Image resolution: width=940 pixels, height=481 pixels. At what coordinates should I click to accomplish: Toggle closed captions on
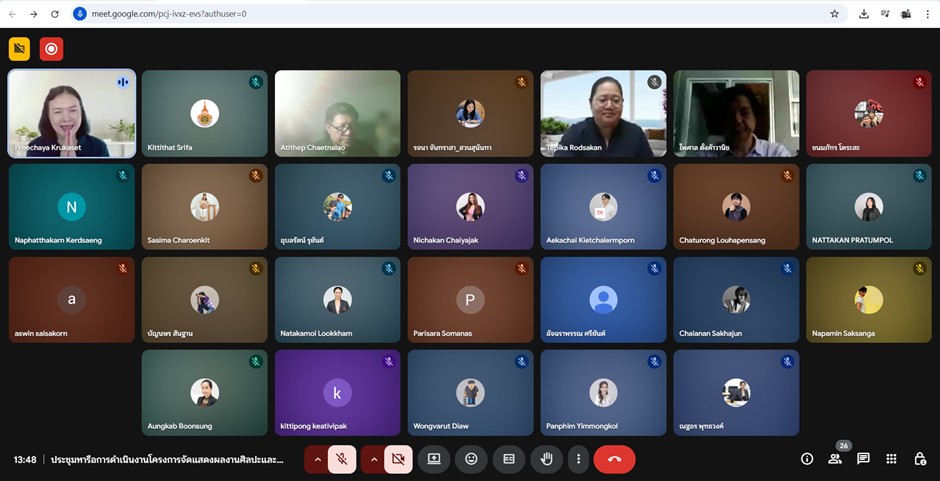(509, 459)
